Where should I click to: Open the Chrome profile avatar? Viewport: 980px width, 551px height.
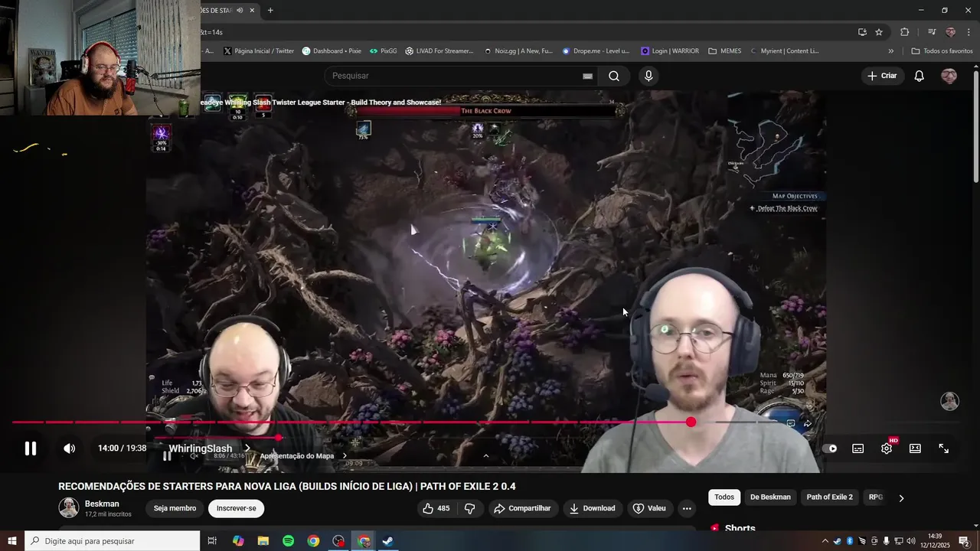[x=950, y=32]
